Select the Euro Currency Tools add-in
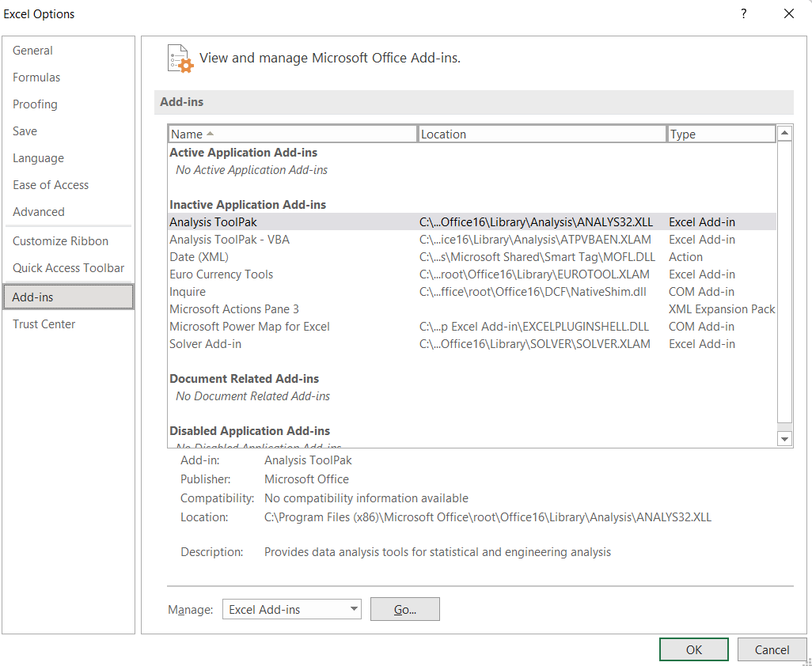Screen dimensions: 812x666 (221, 274)
